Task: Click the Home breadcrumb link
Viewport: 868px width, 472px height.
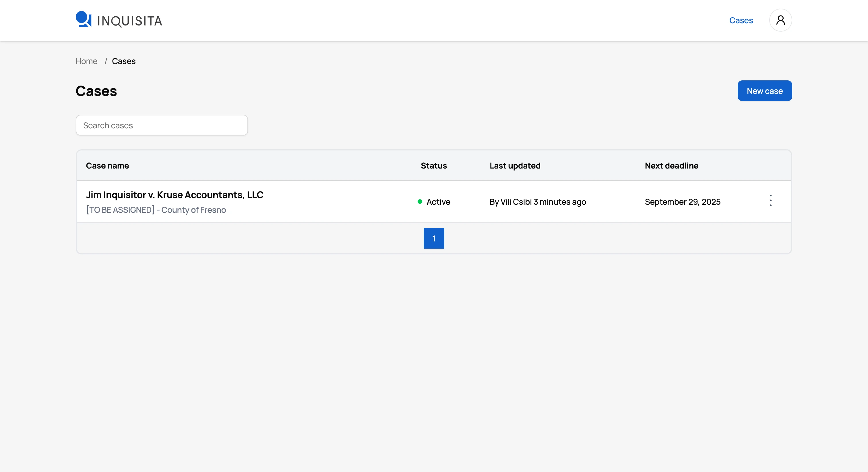Action: click(86, 61)
